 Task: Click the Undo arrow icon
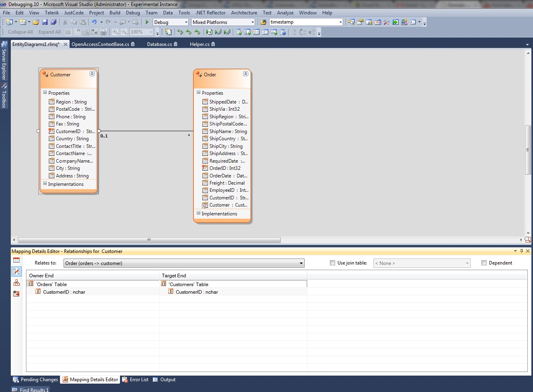click(94, 22)
